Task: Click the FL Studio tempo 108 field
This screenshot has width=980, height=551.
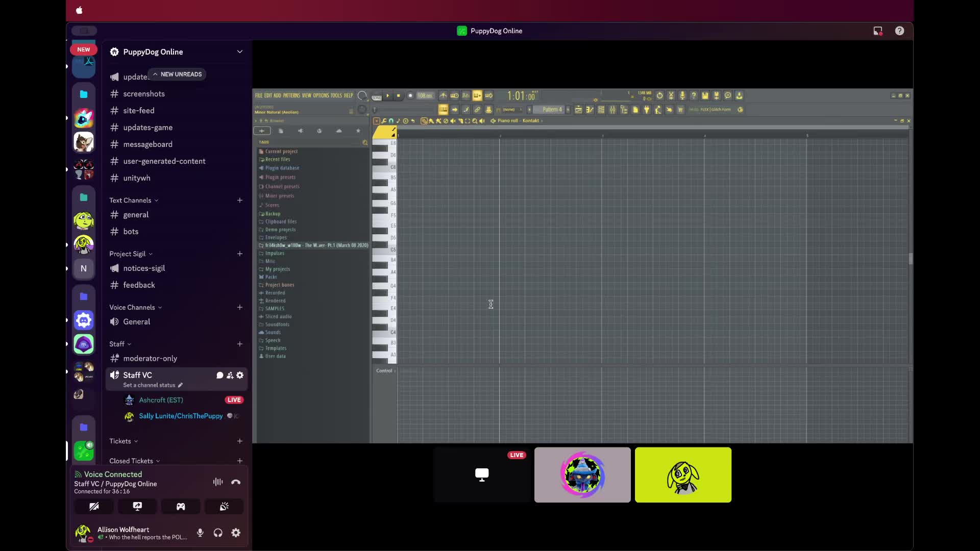Action: click(x=424, y=95)
